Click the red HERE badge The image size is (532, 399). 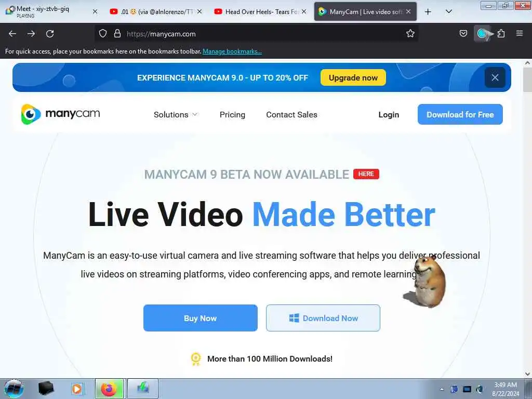click(x=366, y=174)
